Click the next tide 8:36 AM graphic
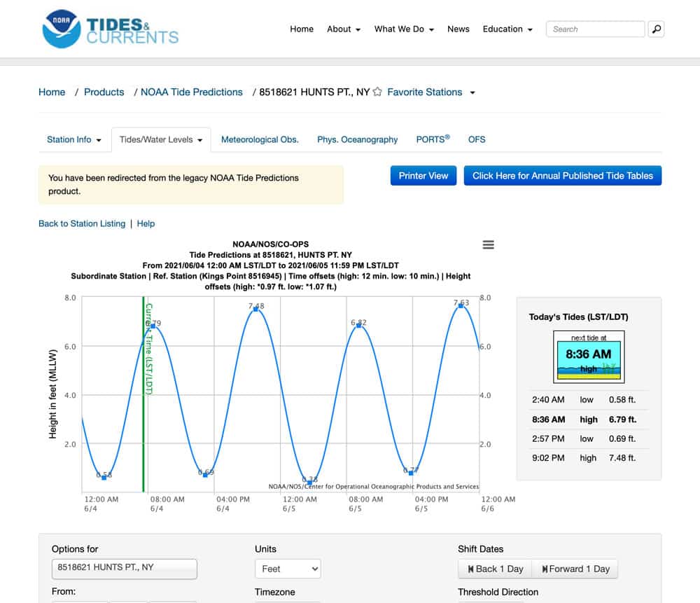 [589, 357]
